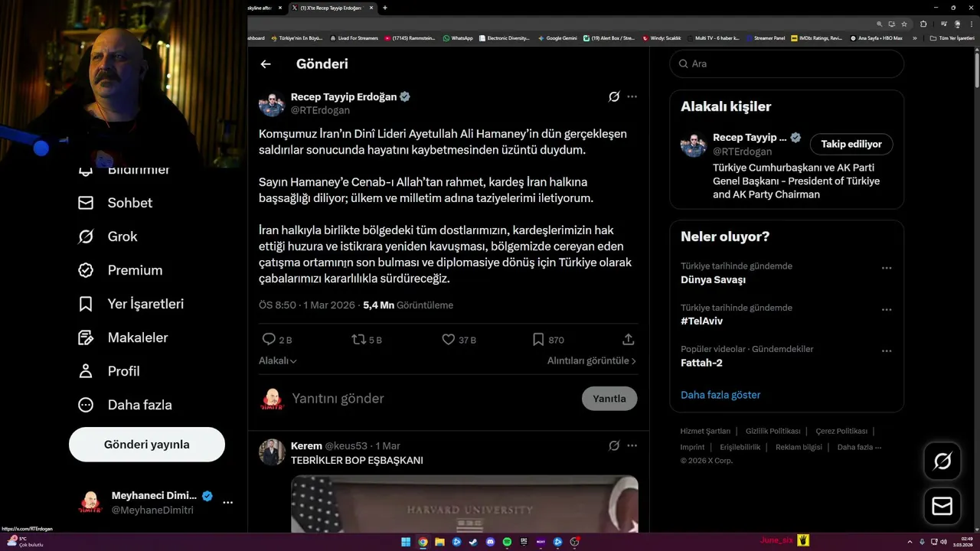Click the Grok icon on Kerem's reply

click(x=614, y=445)
